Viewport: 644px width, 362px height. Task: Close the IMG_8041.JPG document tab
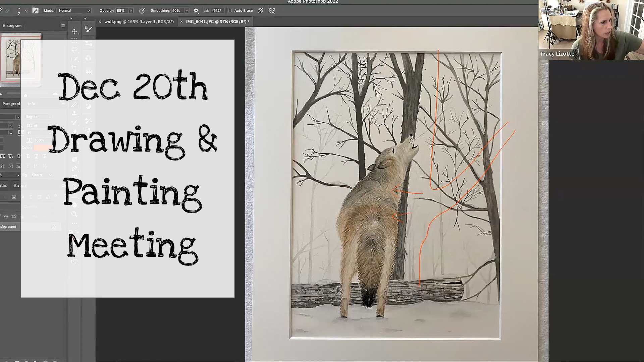181,21
